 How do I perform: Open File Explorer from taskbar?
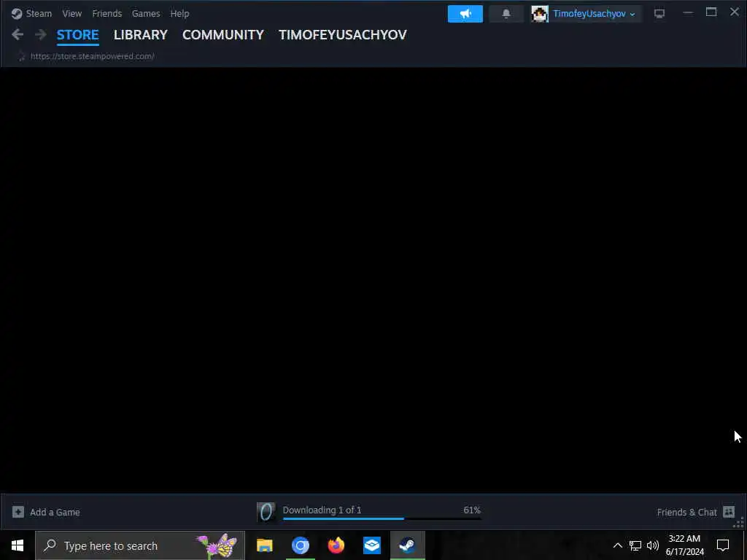click(x=264, y=545)
